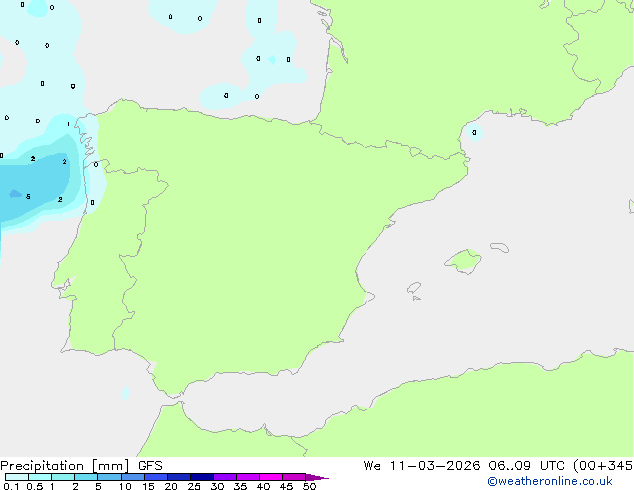Select the 35–40 mm violet legend swatch
The image size is (634, 490).
coord(248,477)
